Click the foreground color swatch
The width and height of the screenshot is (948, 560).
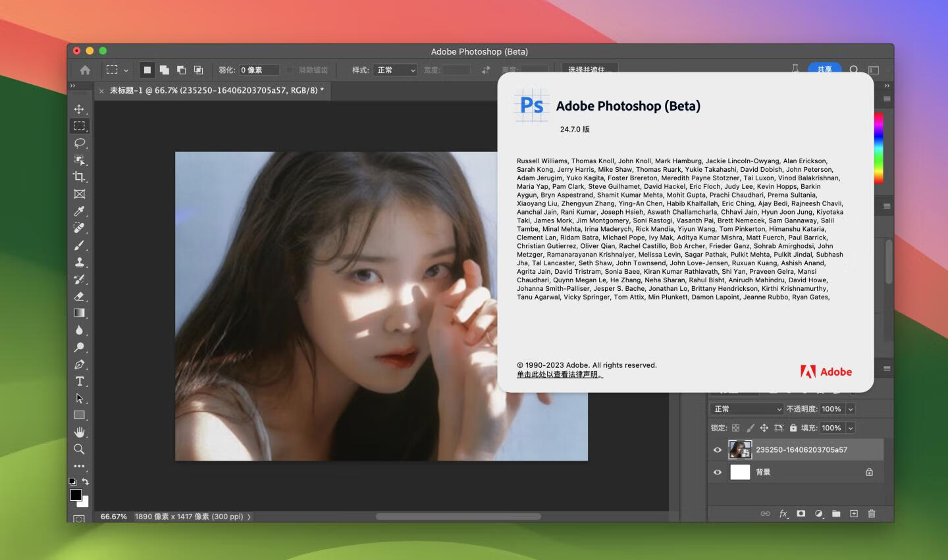point(76,495)
